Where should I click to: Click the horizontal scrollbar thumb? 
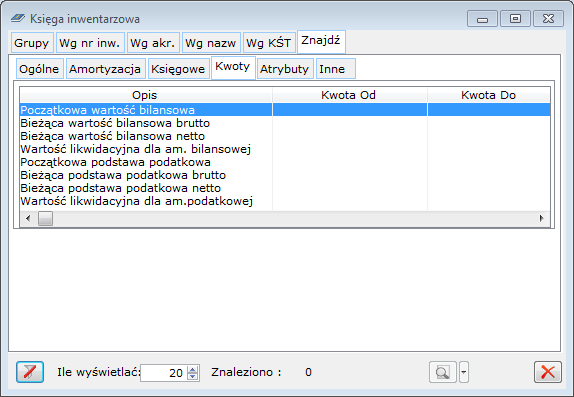click(45, 219)
